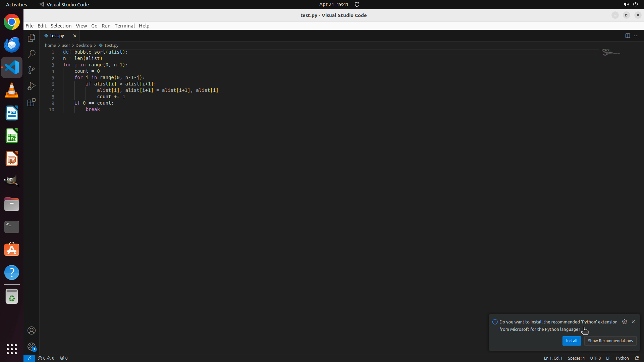Image resolution: width=644 pixels, height=362 pixels.
Task: Open the Search view icon
Action: 32,54
